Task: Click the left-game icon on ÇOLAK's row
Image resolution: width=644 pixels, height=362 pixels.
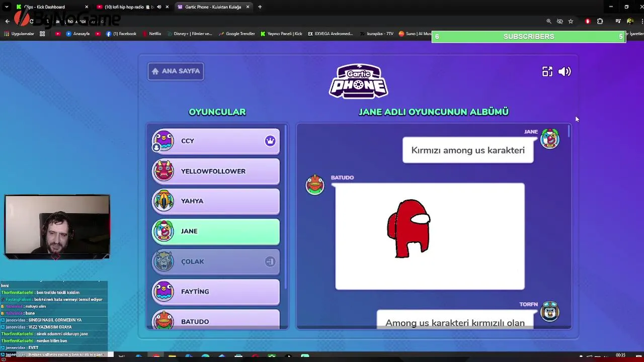Action: (270, 261)
